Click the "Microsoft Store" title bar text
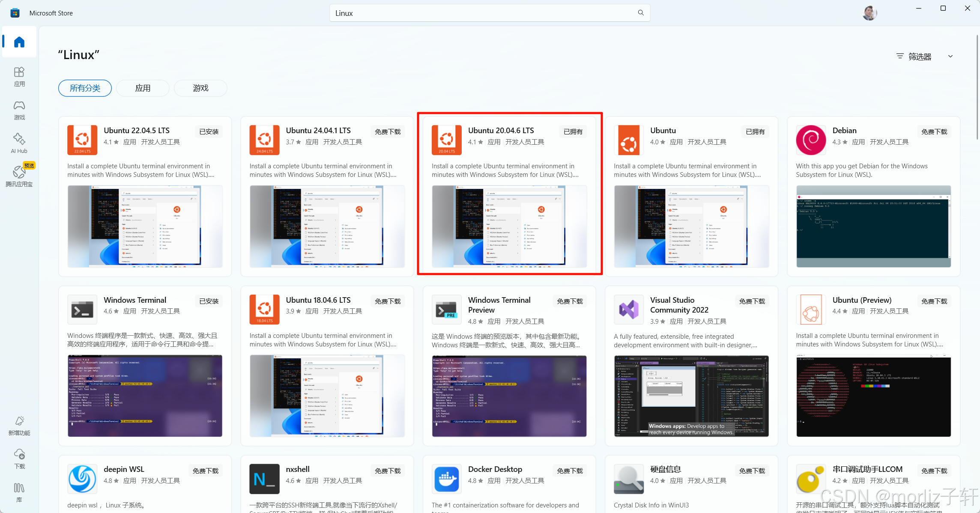980x513 pixels. [x=51, y=13]
